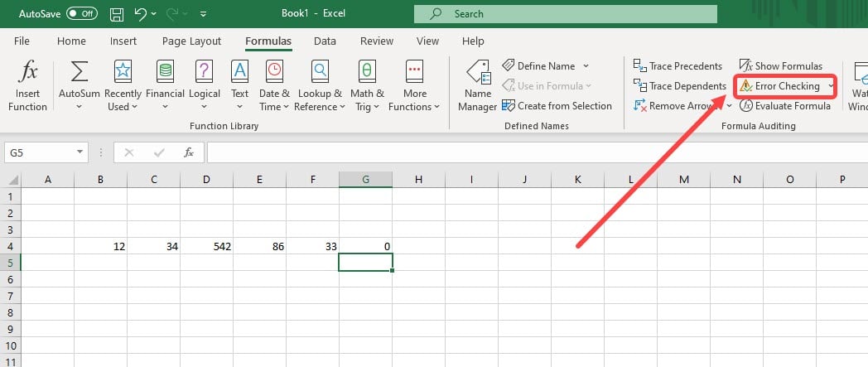Select cell containing 33
The height and width of the screenshot is (367, 868).
pos(313,246)
